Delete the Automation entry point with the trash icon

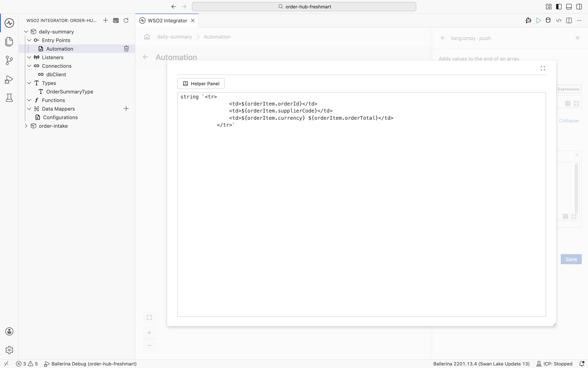[x=126, y=49]
